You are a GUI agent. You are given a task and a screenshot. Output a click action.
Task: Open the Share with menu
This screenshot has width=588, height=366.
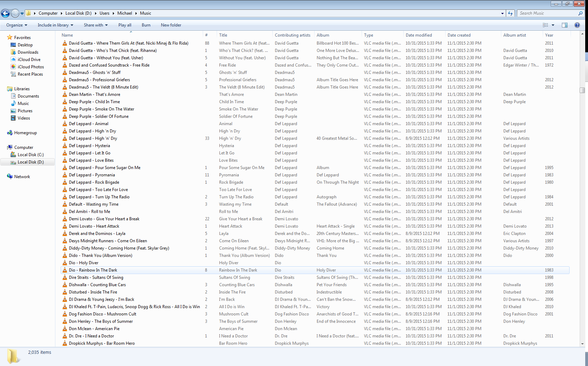coord(96,25)
